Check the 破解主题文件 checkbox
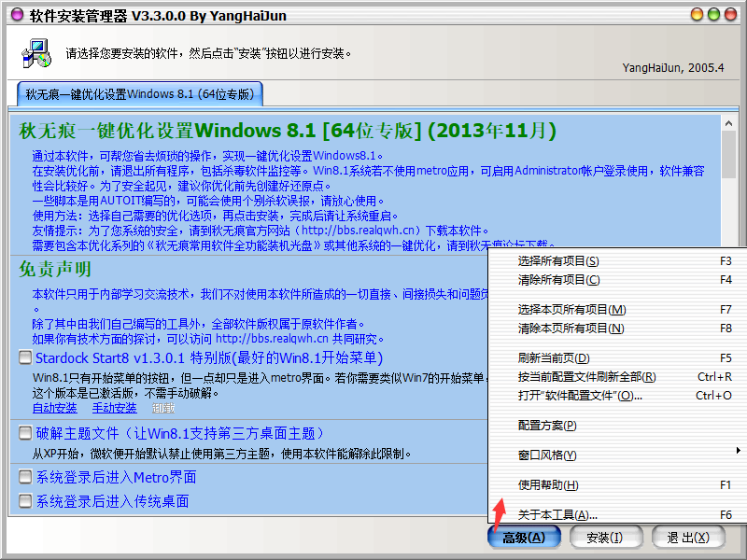The width and height of the screenshot is (747, 560). 25,433
